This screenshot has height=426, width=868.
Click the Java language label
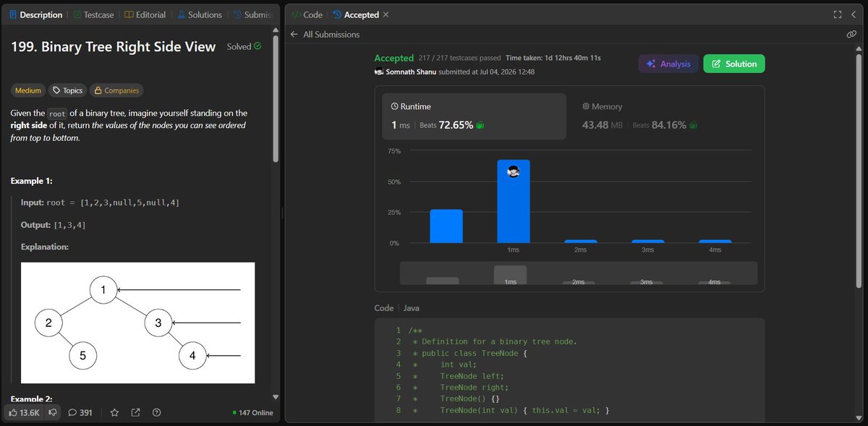tap(410, 307)
